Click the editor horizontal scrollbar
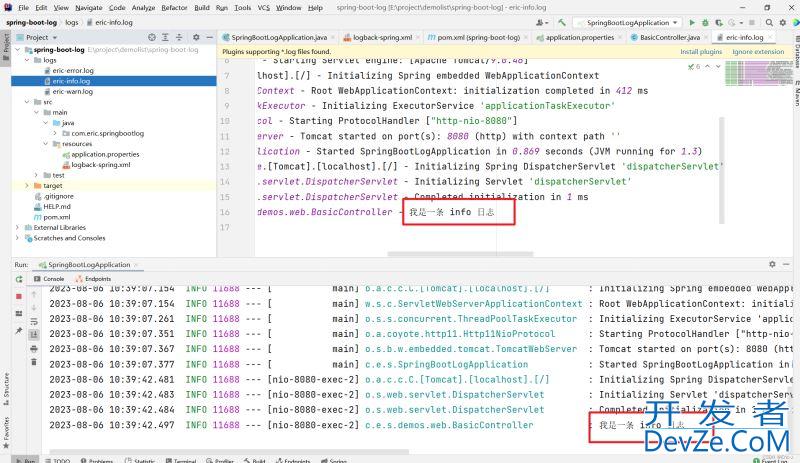Screen dimensions: 800x463 460,254
